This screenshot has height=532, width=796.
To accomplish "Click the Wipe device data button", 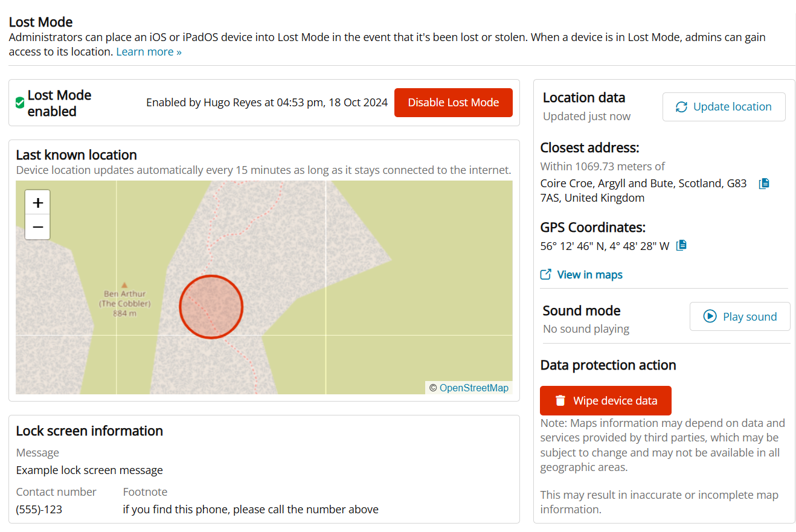I will [605, 400].
